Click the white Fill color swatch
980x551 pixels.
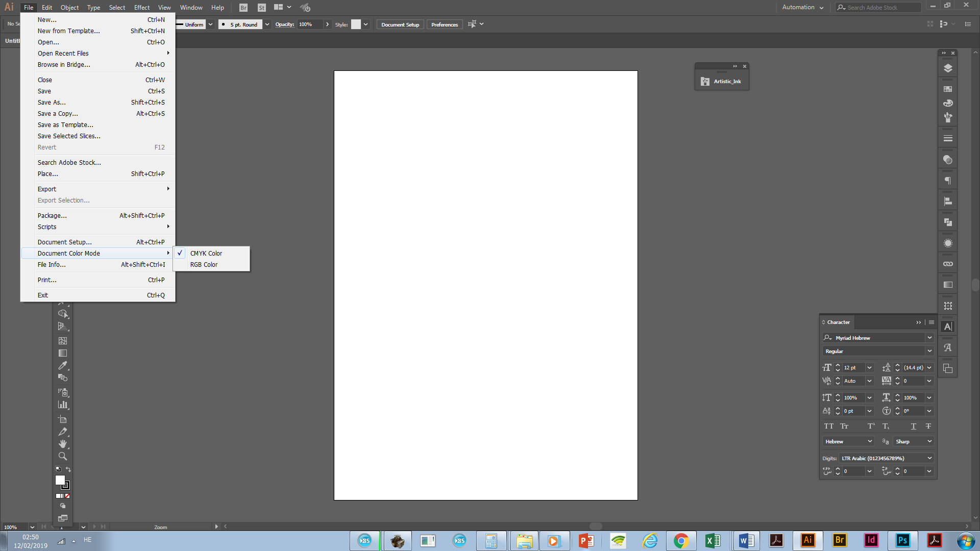(x=60, y=480)
